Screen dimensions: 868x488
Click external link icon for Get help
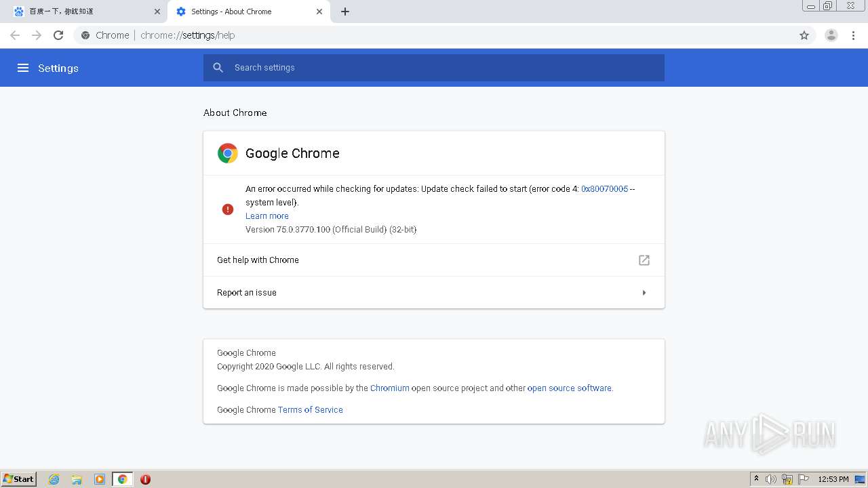point(644,260)
